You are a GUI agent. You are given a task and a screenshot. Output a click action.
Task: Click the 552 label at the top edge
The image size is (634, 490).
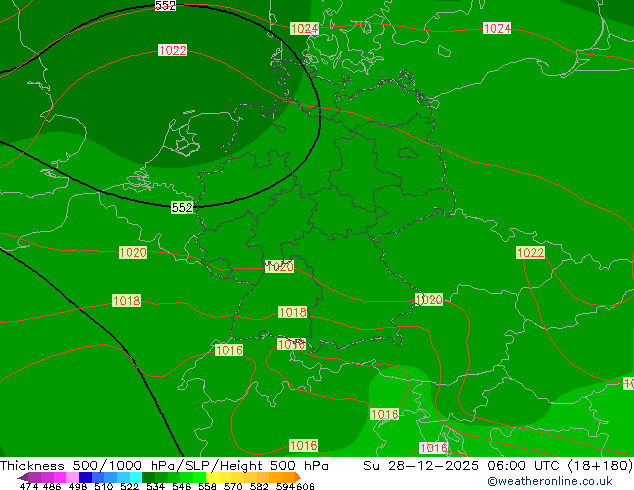(x=165, y=5)
